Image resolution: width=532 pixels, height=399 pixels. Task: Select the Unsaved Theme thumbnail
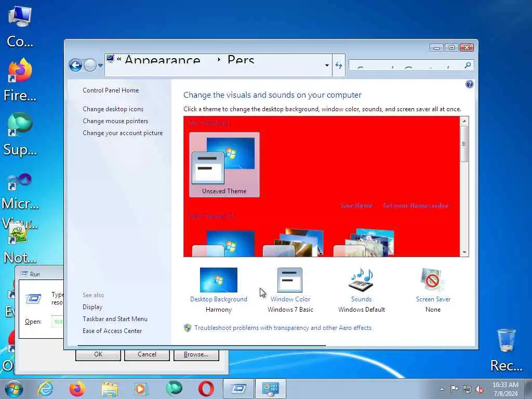pos(224,165)
